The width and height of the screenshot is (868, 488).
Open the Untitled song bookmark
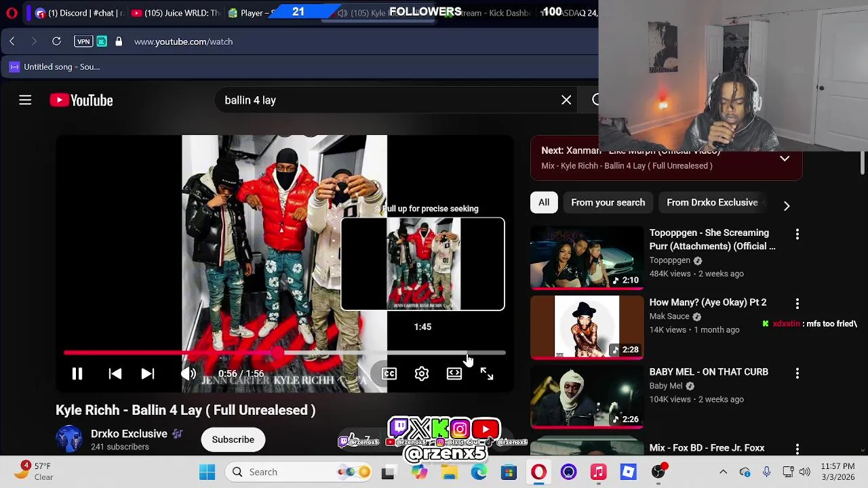coord(54,66)
